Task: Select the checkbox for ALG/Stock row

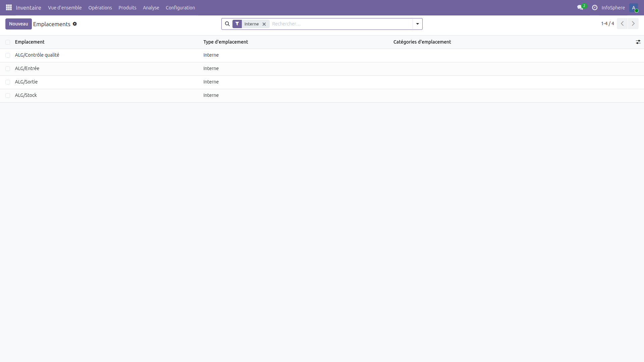Action: point(8,95)
